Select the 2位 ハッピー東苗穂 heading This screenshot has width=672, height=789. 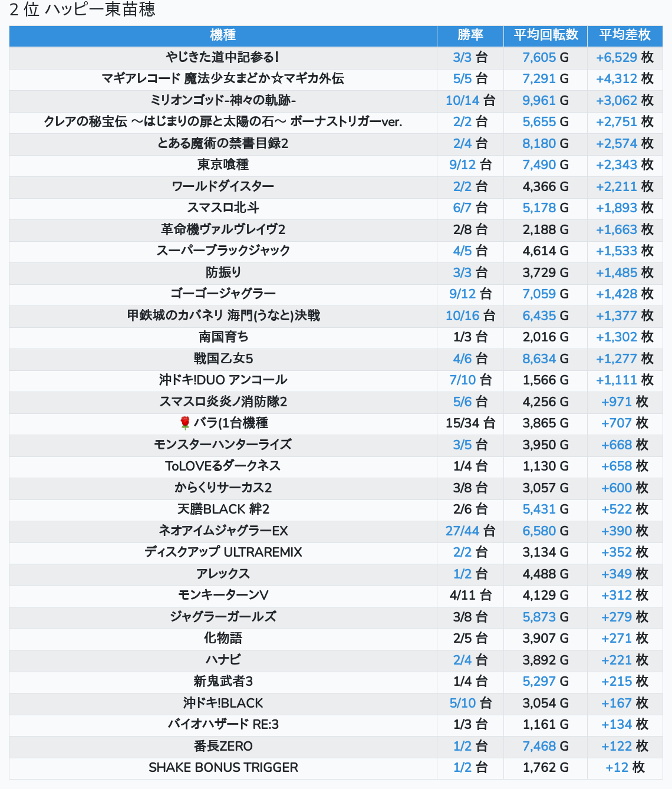[x=83, y=9]
